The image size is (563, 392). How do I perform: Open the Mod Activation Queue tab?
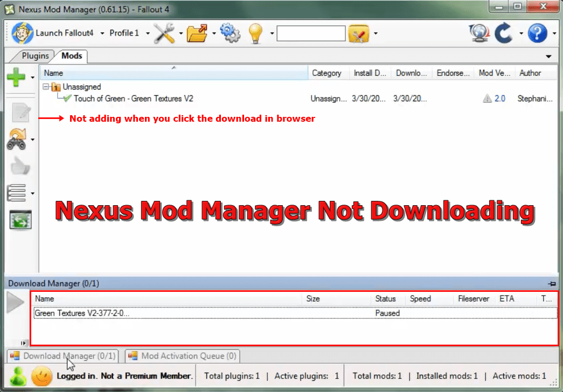click(182, 356)
